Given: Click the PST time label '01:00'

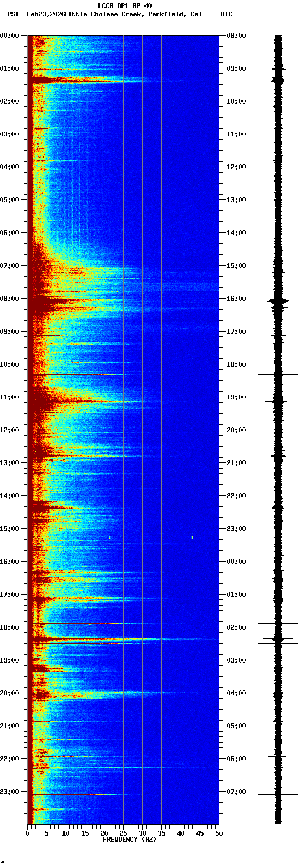Looking at the screenshot, I should click(9, 68).
